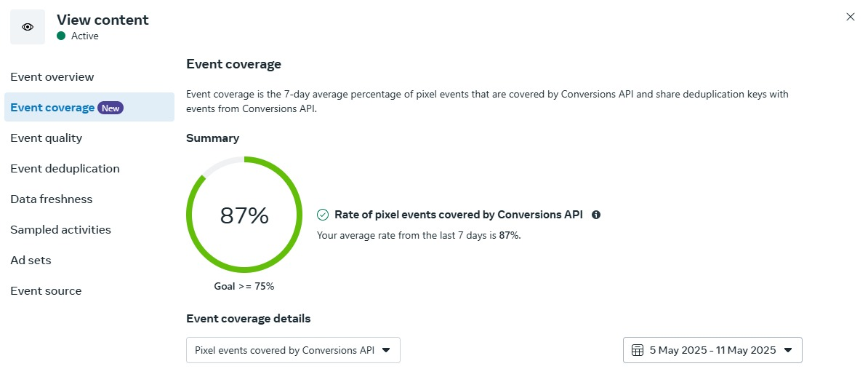The width and height of the screenshot is (868, 385).
Task: Click the New badge on Event coverage
Action: (x=110, y=108)
